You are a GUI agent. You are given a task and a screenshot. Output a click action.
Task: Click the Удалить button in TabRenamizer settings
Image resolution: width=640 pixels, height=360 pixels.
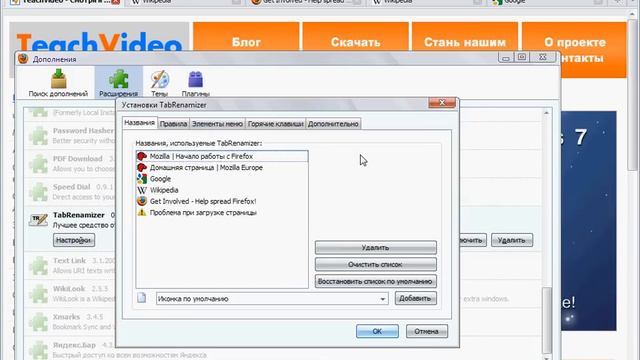376,248
